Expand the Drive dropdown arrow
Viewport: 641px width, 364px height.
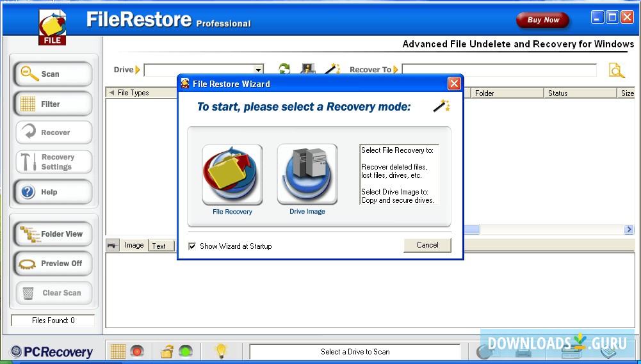pos(258,70)
